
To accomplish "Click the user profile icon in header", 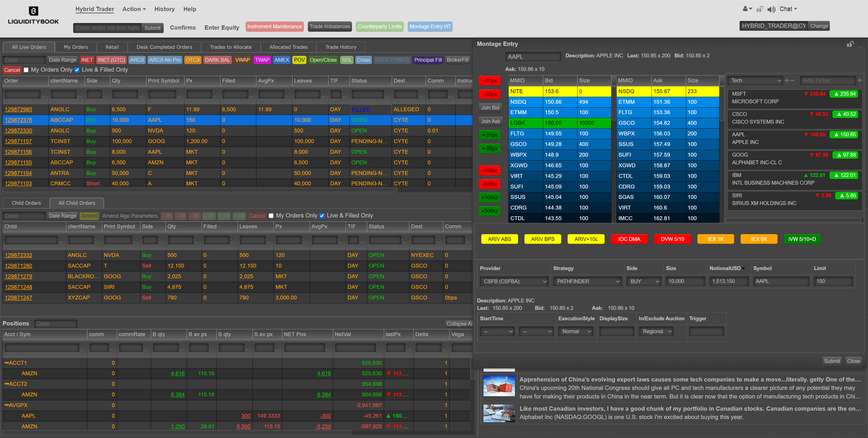I will coord(745,9).
